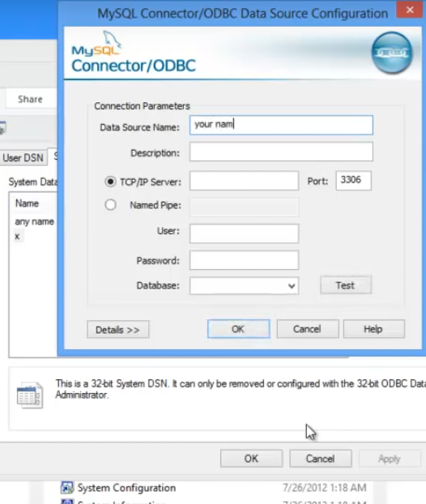
Task: Click Cancel in the MySQL connector dialog
Action: (308, 329)
